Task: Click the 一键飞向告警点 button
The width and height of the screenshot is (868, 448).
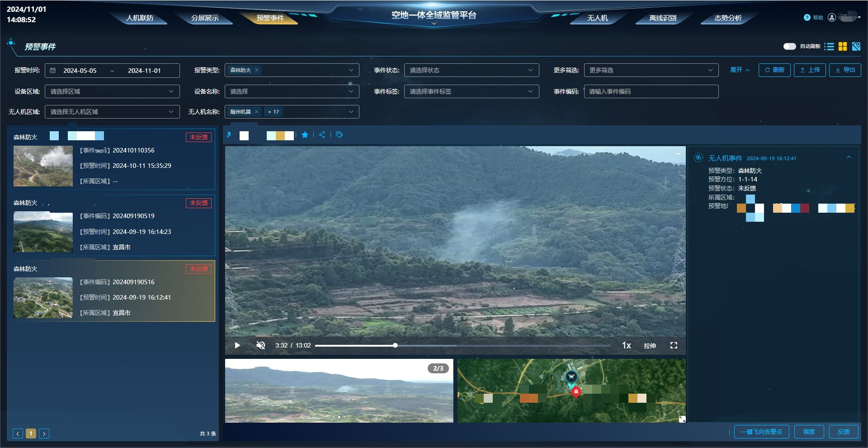Action: pos(761,432)
